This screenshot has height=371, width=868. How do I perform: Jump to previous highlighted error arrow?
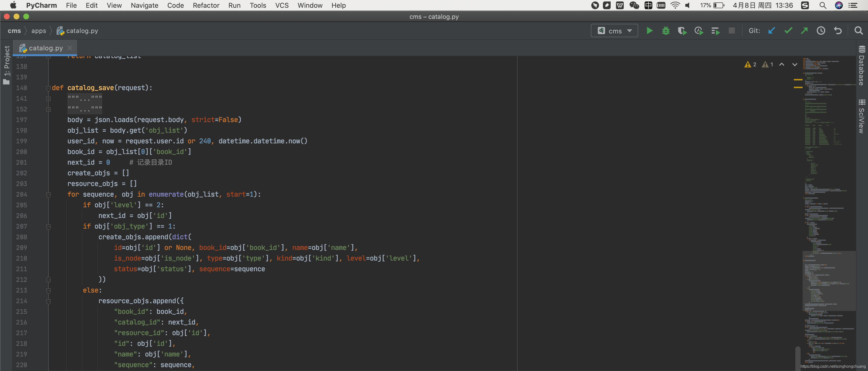point(782,64)
